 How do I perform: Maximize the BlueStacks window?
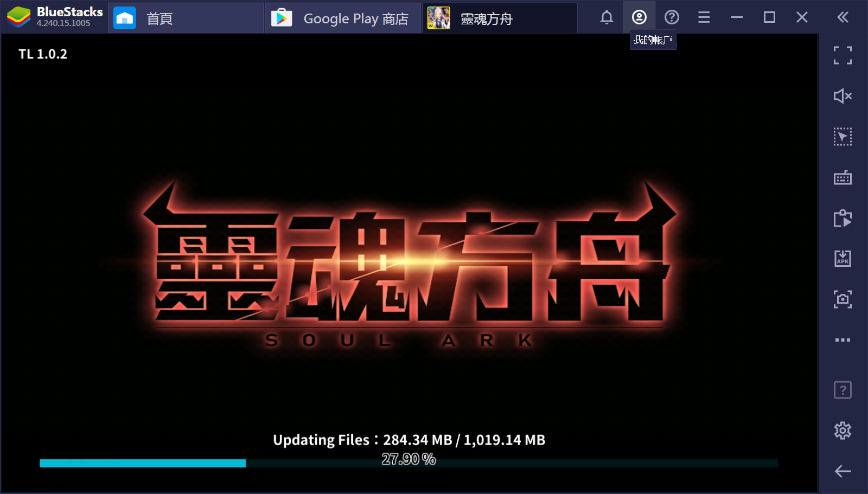769,17
